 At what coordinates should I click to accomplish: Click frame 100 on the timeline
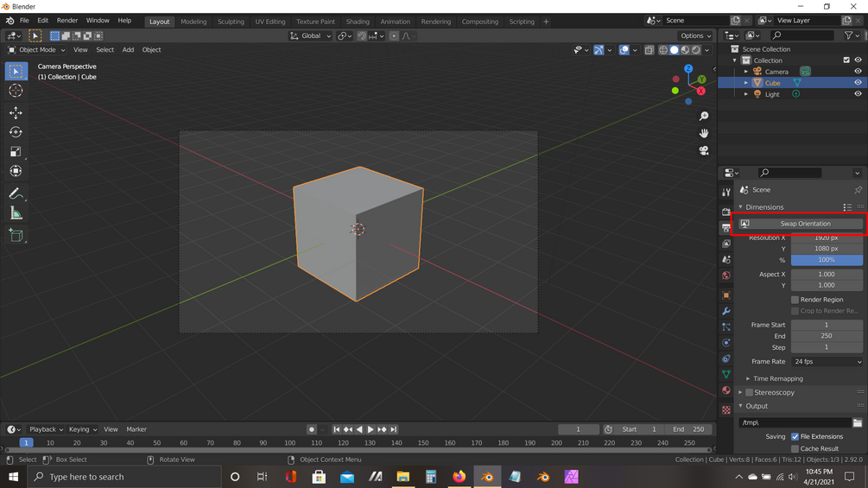tap(289, 442)
